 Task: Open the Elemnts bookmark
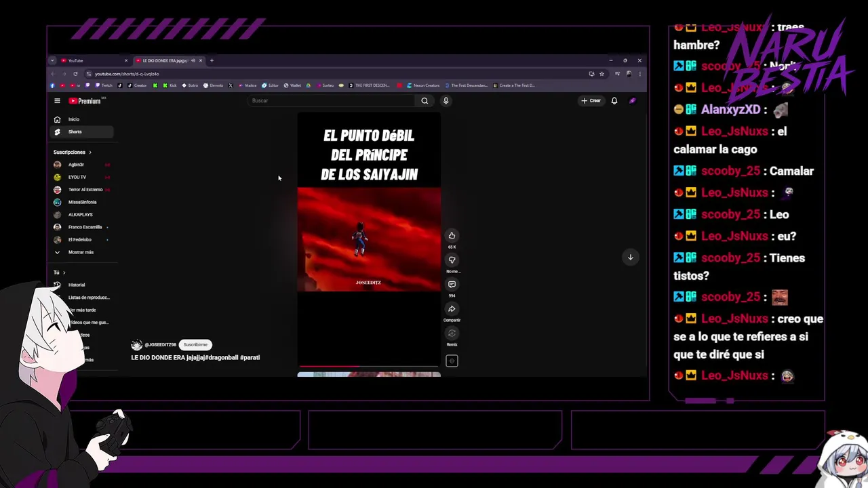(213, 85)
